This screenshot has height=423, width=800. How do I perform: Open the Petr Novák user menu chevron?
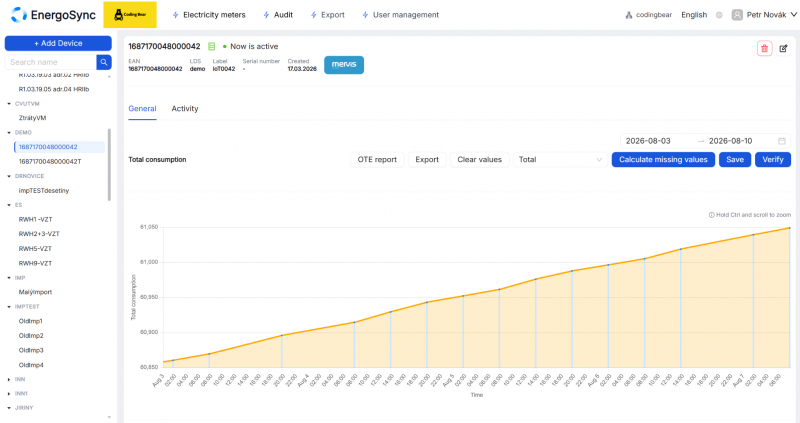(793, 15)
